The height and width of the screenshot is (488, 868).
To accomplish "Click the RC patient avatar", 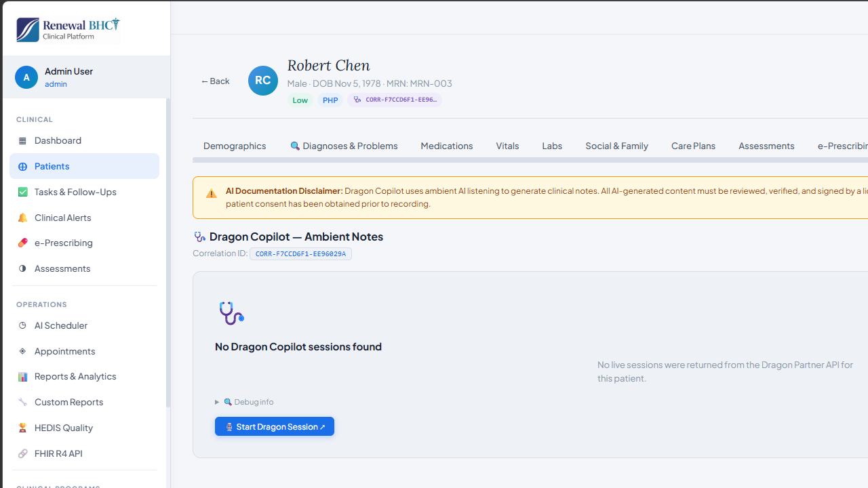I will click(263, 81).
